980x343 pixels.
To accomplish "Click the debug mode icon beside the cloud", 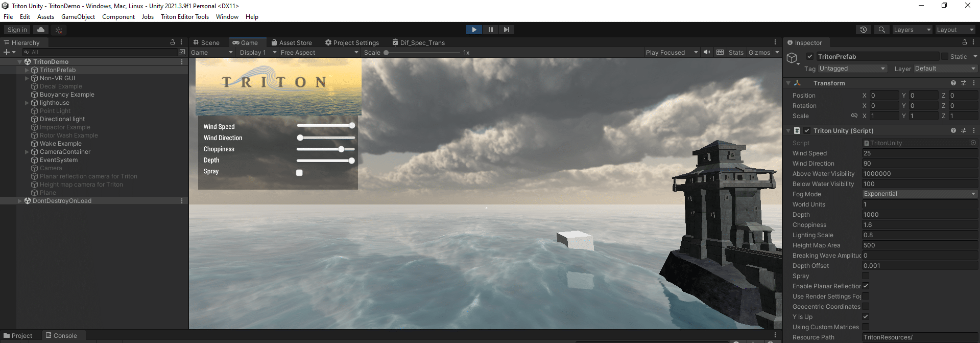I will [x=59, y=30].
